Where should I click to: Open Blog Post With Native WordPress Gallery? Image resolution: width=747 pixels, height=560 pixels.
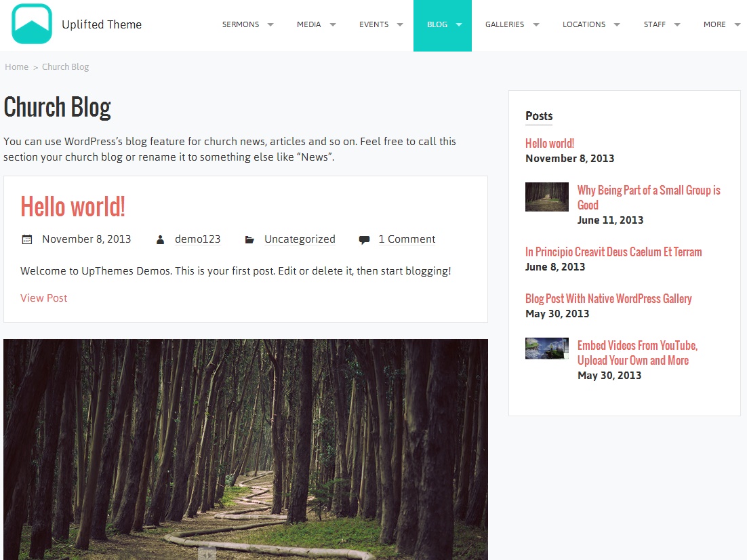pyautogui.click(x=608, y=298)
